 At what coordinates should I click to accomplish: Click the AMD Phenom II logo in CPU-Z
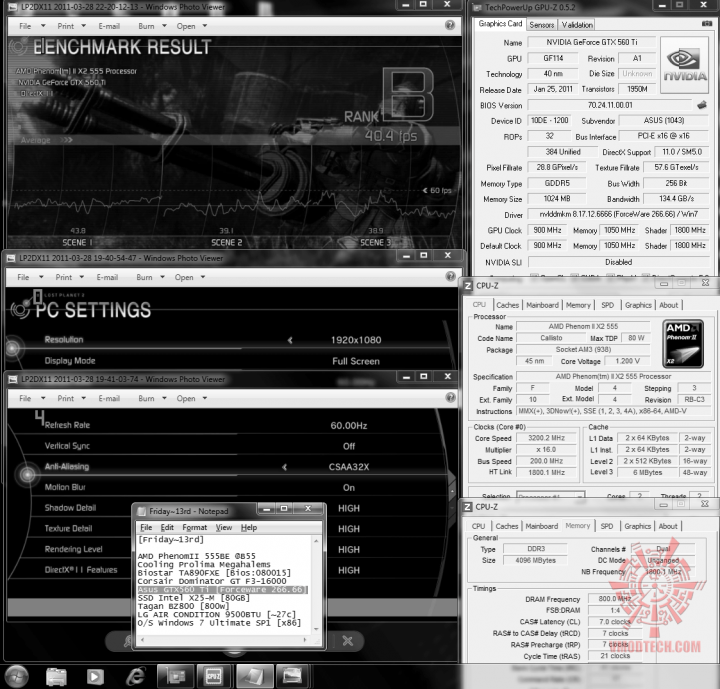click(x=683, y=344)
